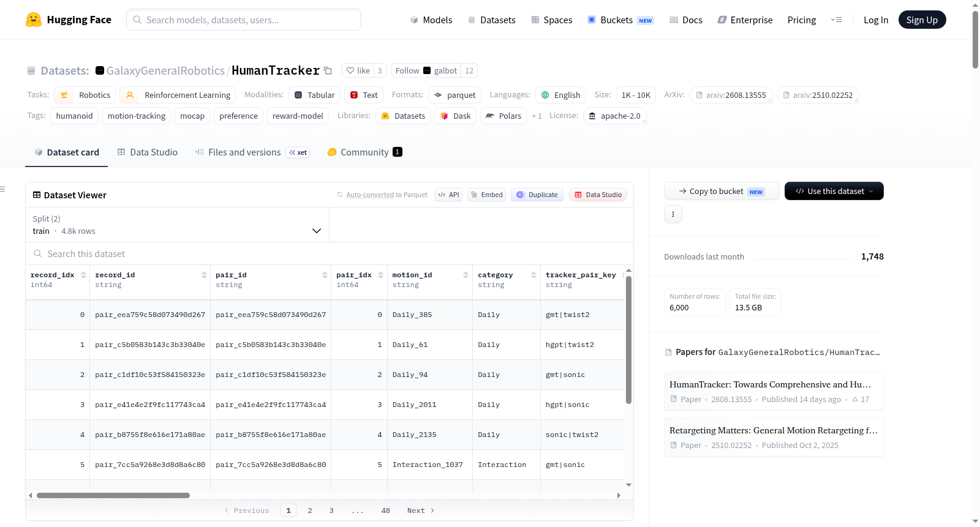This screenshot has height=527, width=980.
Task: Click the upvote icon on HumanTracker paper
Action: click(x=855, y=399)
